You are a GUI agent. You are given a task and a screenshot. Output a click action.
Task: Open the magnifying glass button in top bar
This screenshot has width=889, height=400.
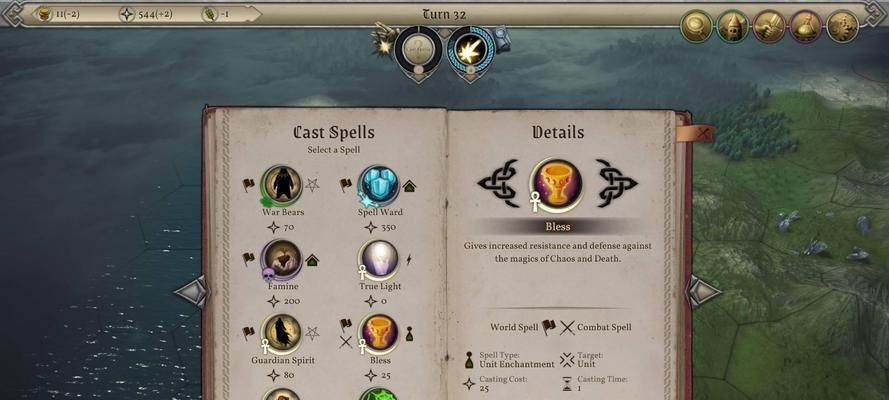pos(696,26)
